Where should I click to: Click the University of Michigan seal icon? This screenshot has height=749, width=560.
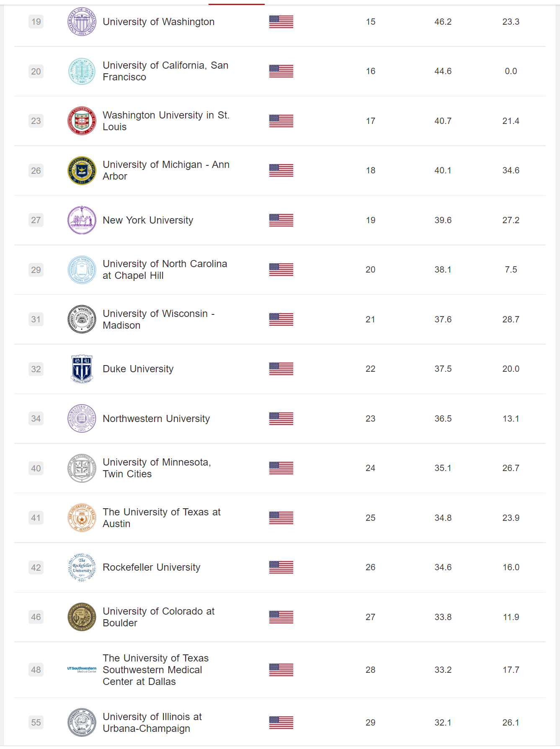(x=82, y=170)
